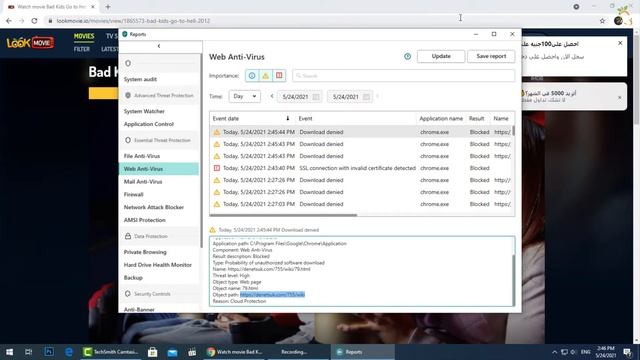Viewport: 640px width, 360px height.
Task: Open MOVIES tab on LookMovie site
Action: (x=84, y=36)
